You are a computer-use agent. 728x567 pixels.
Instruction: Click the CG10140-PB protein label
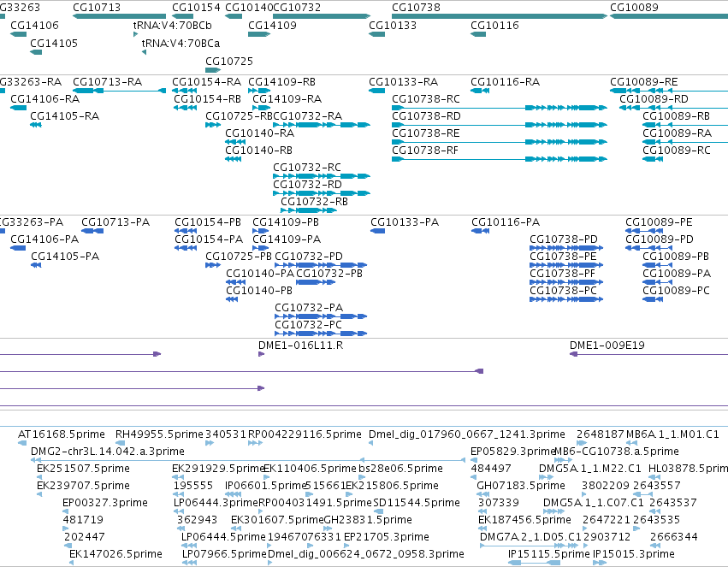coord(259,291)
